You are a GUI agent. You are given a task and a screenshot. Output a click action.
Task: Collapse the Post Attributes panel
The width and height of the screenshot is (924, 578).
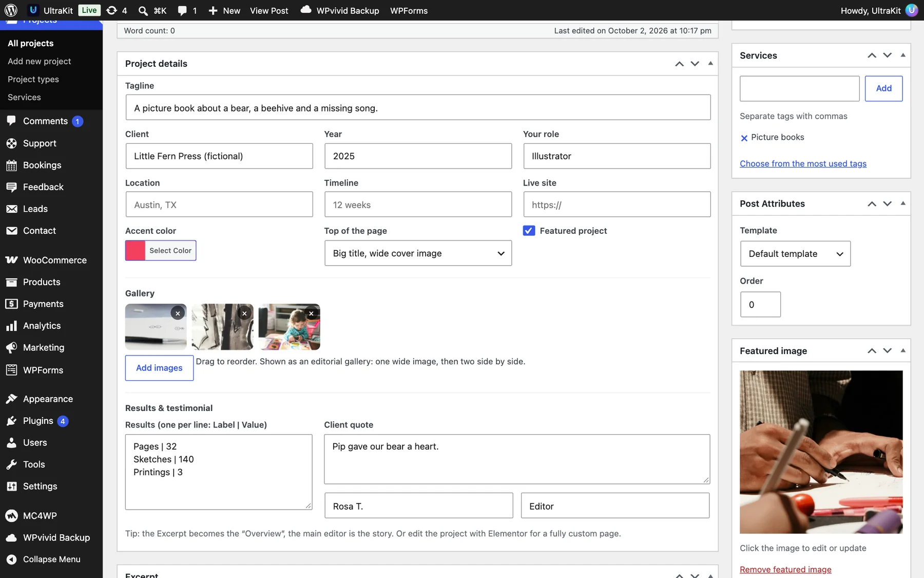(x=903, y=203)
